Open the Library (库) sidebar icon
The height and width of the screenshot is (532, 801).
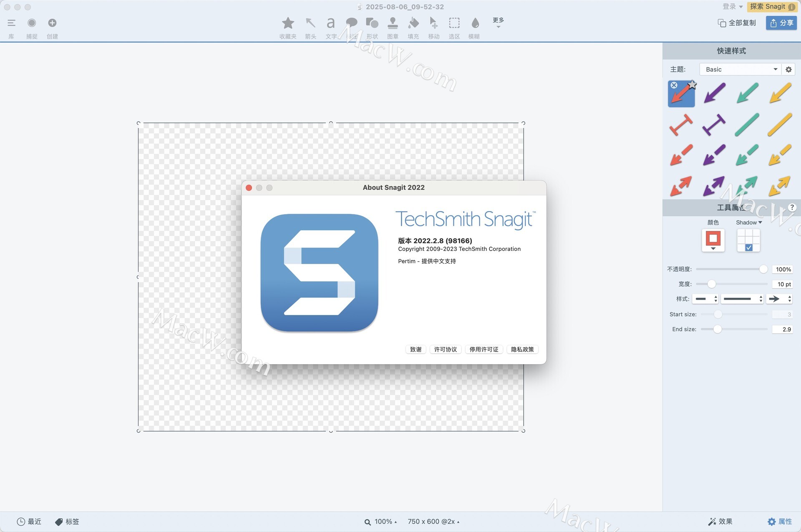pos(11,23)
